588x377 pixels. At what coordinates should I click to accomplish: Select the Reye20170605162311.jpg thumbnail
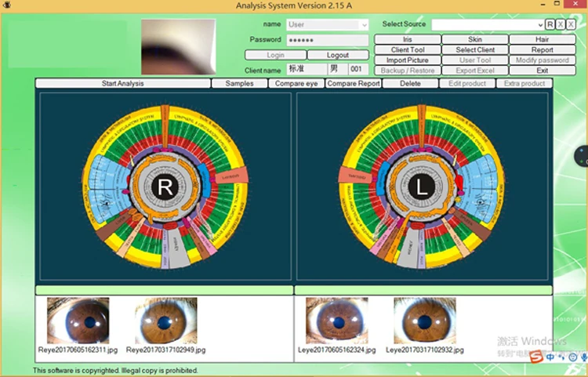pos(78,321)
